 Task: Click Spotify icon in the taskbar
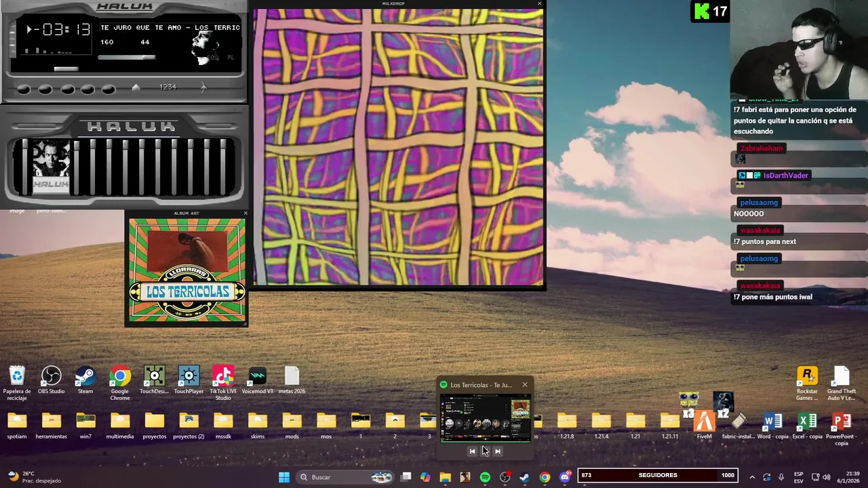coord(485,477)
